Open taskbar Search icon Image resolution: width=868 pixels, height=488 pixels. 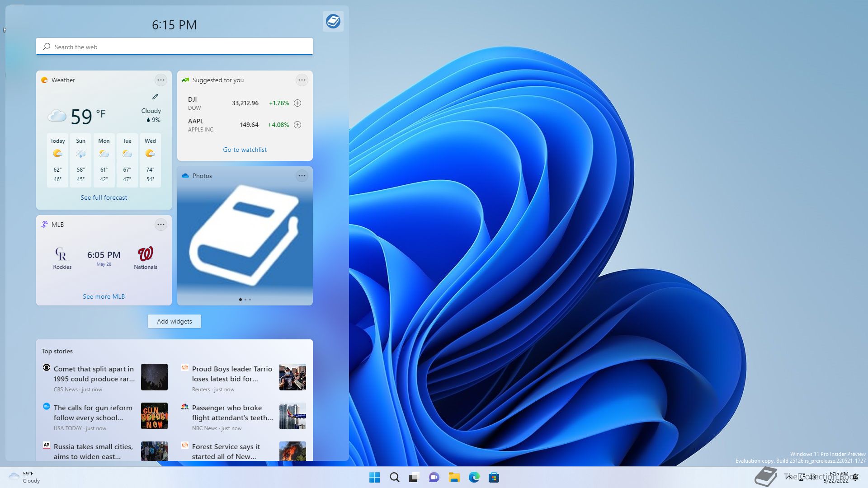[394, 477]
